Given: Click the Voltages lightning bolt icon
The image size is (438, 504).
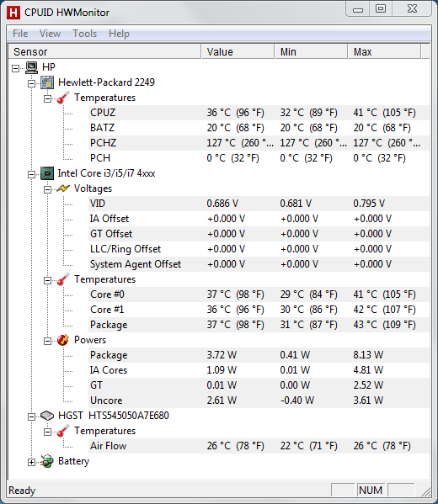Looking at the screenshot, I should (63, 188).
